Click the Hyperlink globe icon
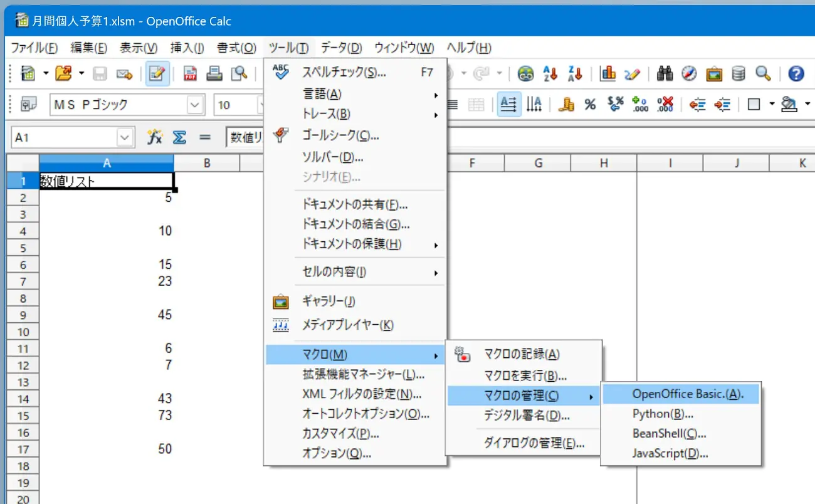 pos(525,73)
